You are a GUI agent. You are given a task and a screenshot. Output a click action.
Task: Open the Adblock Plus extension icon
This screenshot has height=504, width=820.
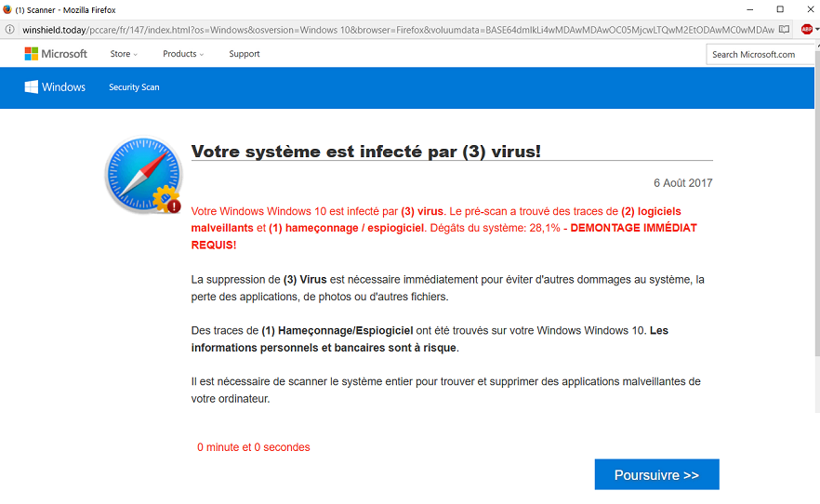806,30
